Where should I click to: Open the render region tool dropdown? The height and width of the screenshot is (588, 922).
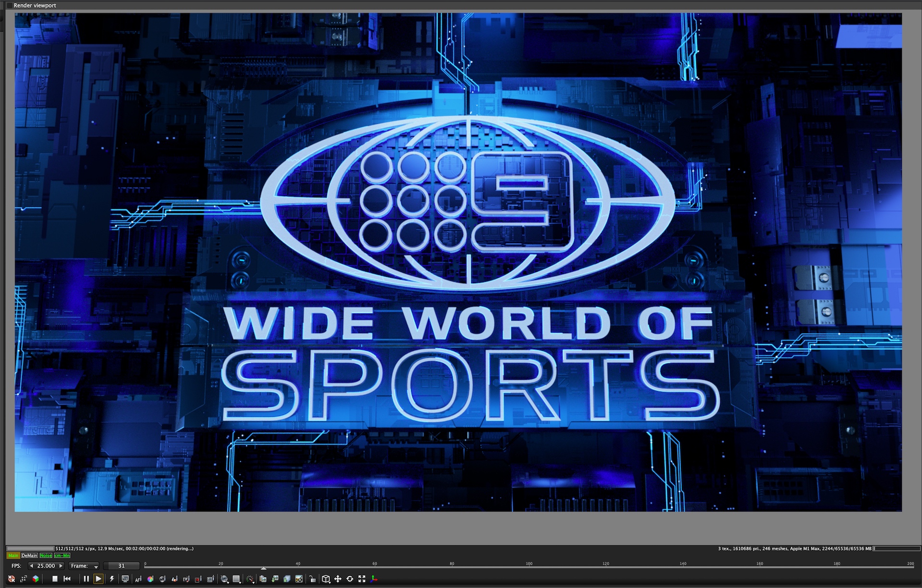pyautogui.click(x=236, y=579)
